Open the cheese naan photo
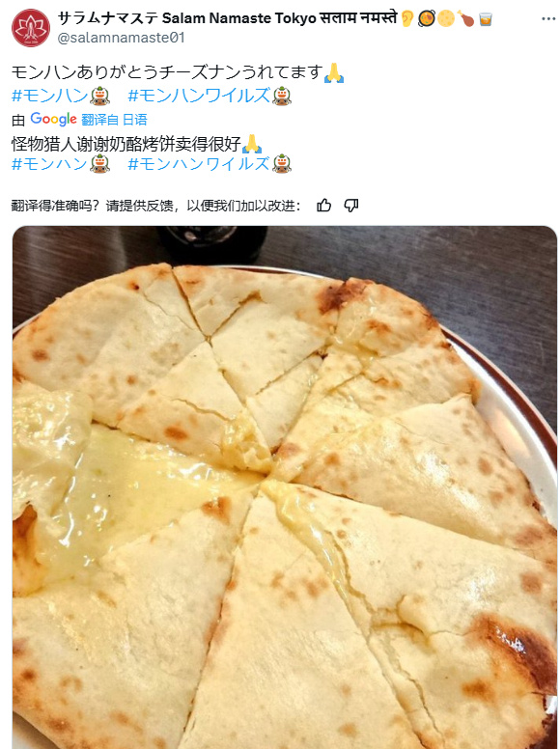The image size is (560, 749). tap(285, 487)
